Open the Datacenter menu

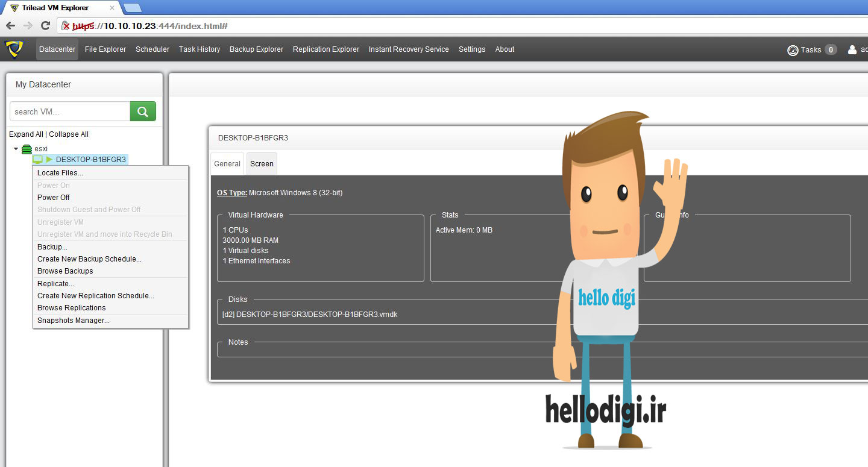tap(57, 49)
